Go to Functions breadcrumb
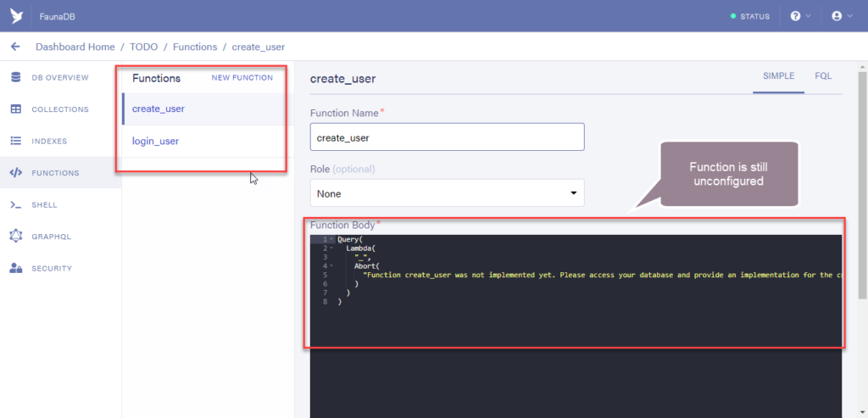Screen dimensions: 868x418 tap(195, 47)
